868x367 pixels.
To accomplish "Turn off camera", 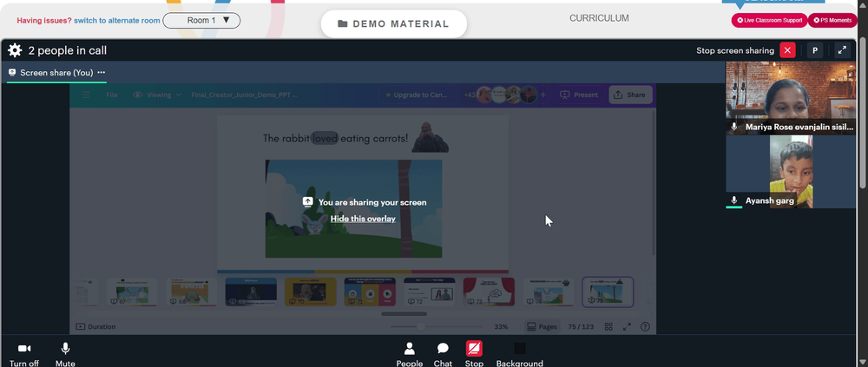I will (x=24, y=354).
